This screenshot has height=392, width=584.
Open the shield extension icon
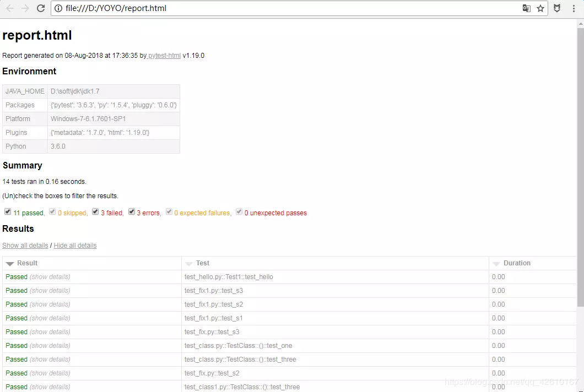(557, 8)
